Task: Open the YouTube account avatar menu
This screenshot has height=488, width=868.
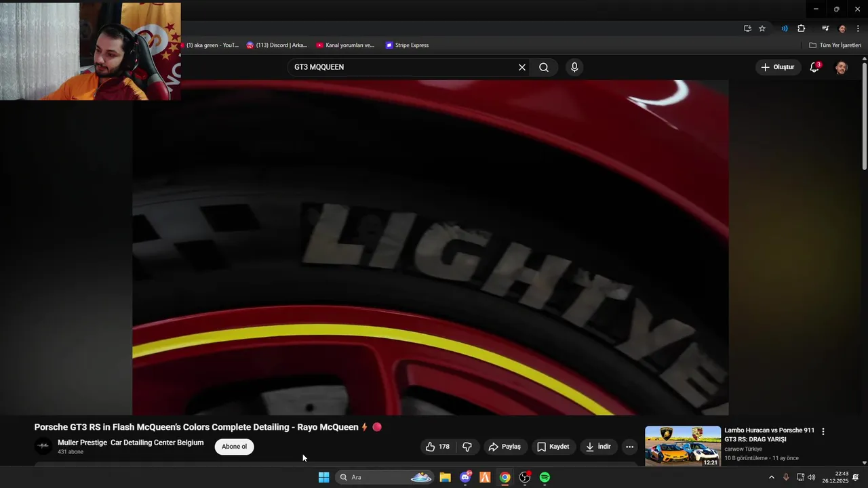Action: pyautogui.click(x=841, y=67)
